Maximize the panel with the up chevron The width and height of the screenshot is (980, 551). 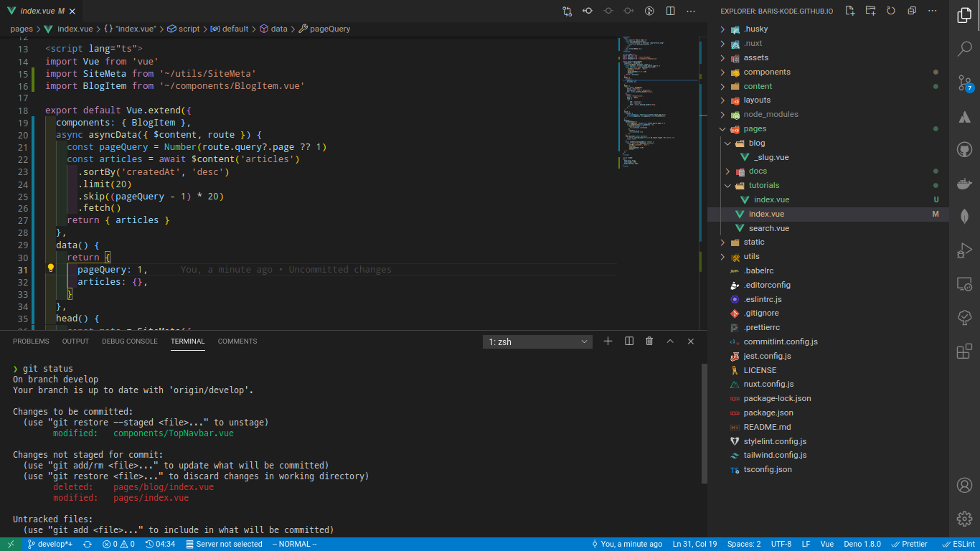click(670, 342)
